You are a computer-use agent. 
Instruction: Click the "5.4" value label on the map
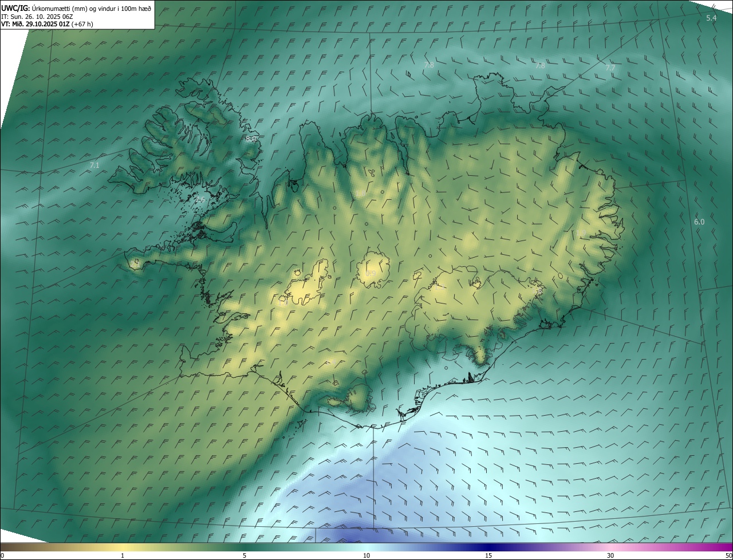711,18
